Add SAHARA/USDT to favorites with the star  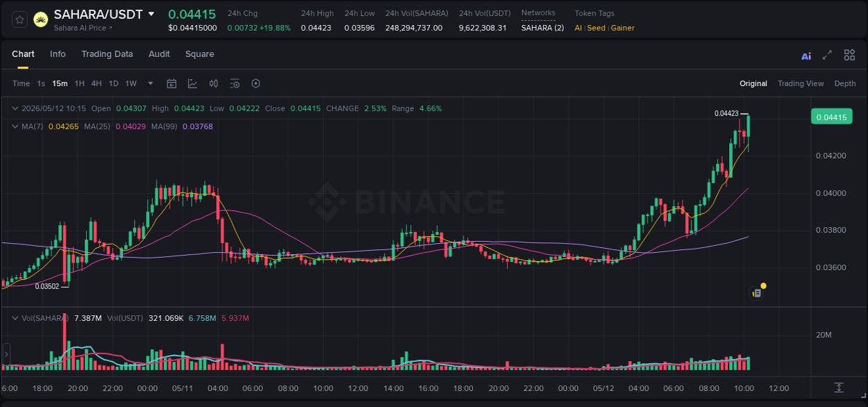coord(20,19)
